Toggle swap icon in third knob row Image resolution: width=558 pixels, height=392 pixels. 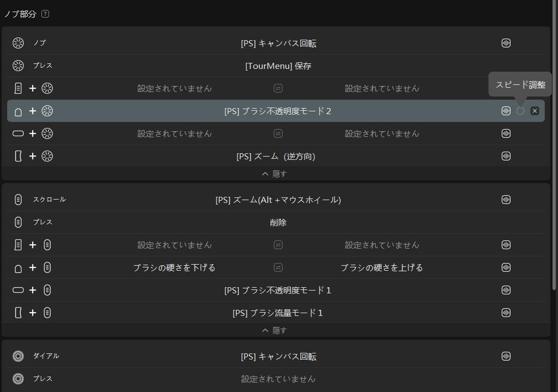278,88
